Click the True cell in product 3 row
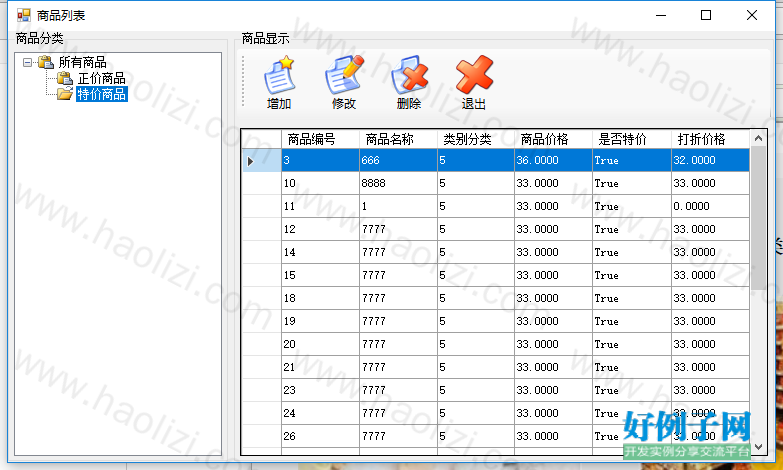 click(x=632, y=160)
